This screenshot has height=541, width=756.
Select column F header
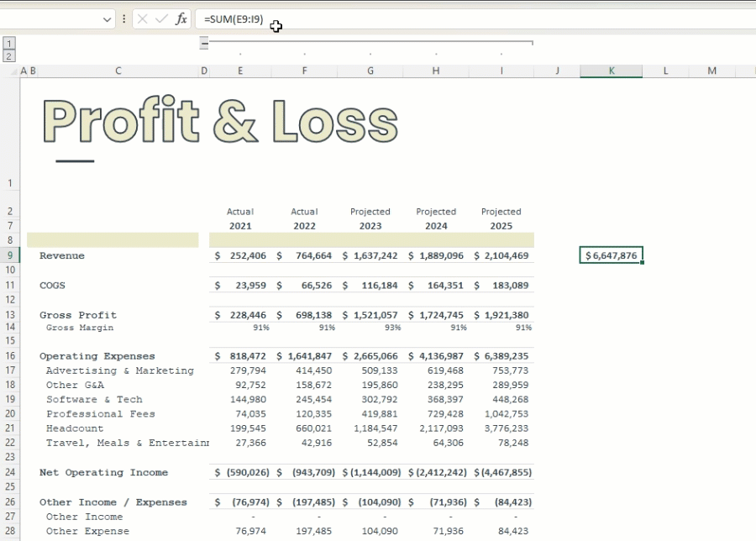[x=304, y=71]
